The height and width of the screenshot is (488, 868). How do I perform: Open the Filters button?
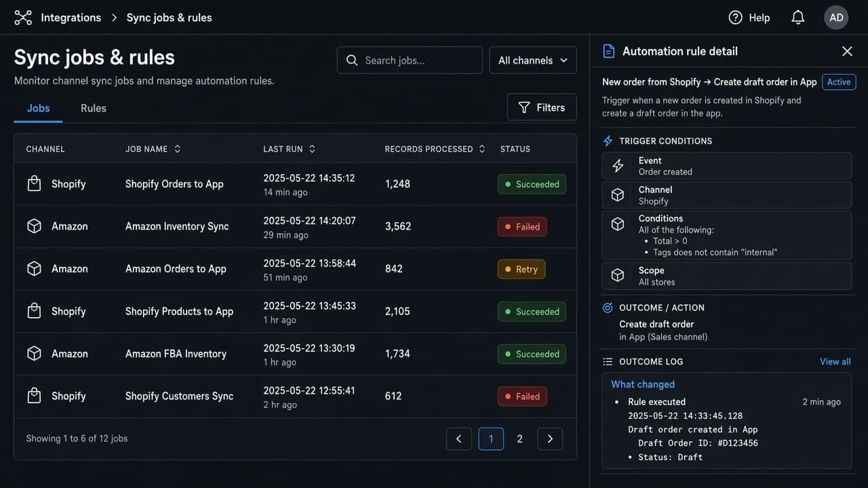[542, 107]
